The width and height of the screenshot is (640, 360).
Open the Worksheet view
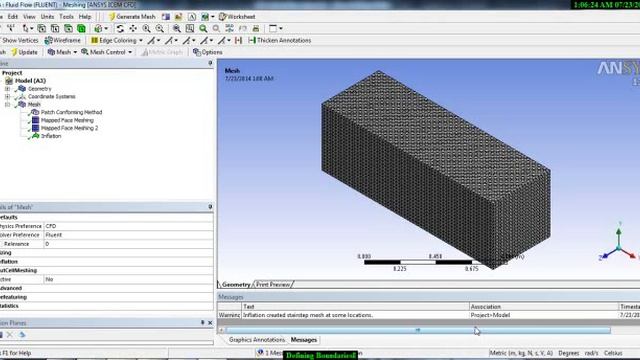[x=237, y=17]
